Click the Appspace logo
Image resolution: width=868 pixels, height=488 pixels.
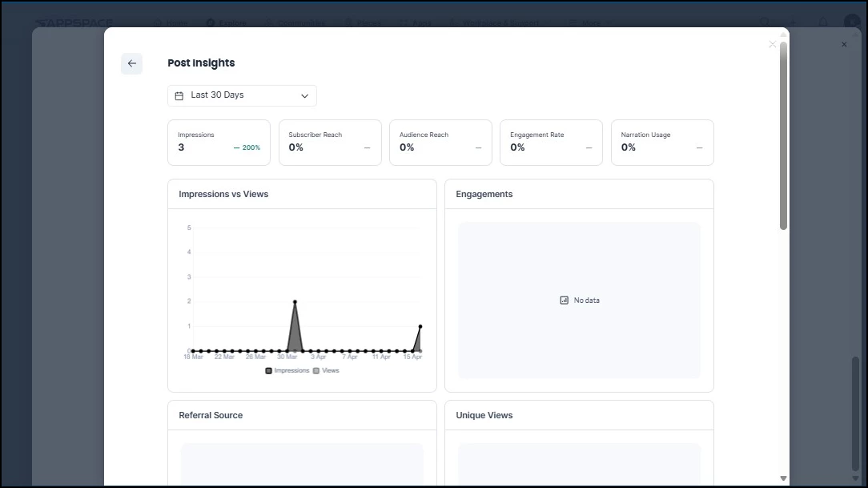[74, 23]
